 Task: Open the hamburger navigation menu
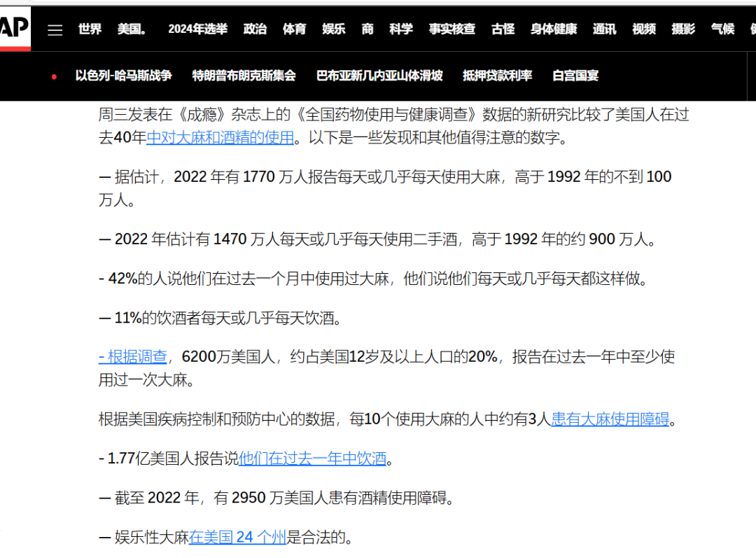[x=55, y=29]
